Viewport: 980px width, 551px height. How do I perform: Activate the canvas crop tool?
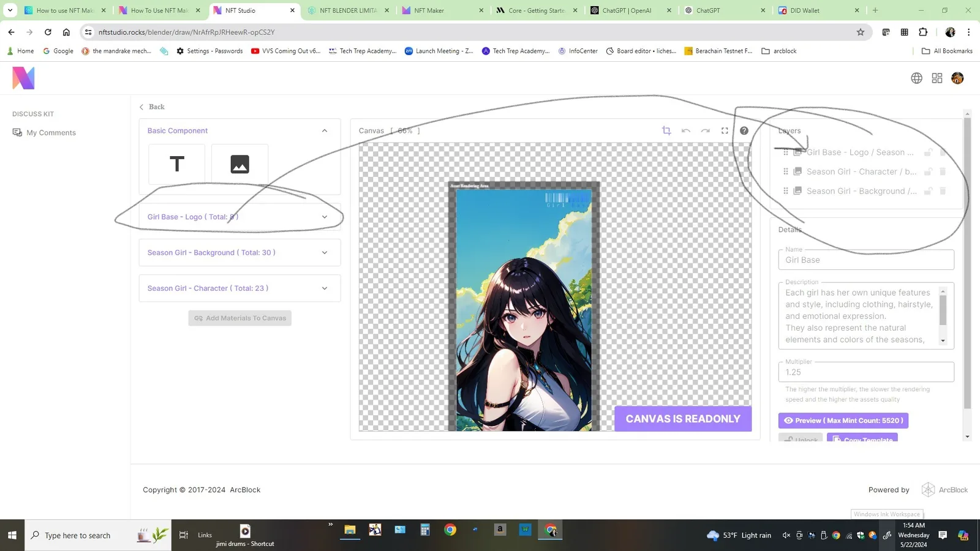point(666,130)
